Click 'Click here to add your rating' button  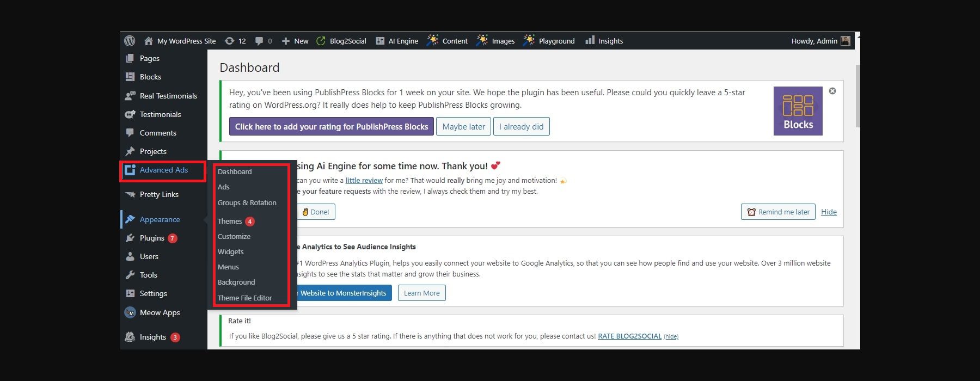[332, 126]
